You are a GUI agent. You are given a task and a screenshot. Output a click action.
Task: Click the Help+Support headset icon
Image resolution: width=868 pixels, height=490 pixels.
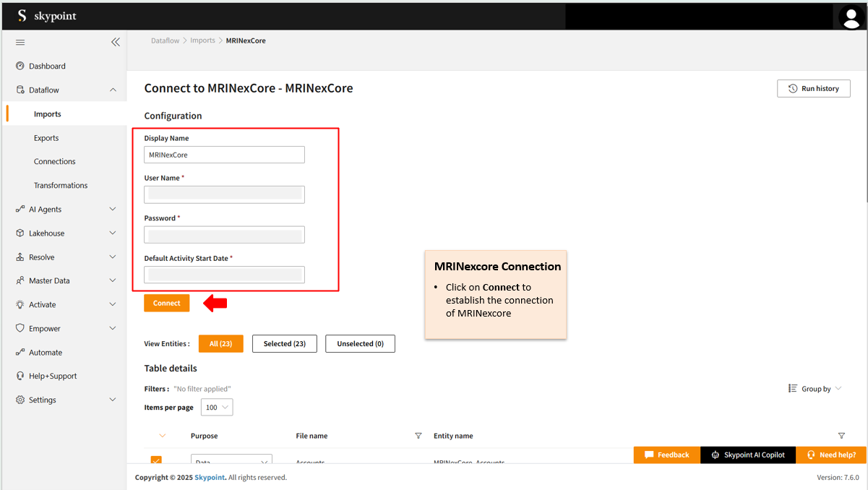coord(20,376)
